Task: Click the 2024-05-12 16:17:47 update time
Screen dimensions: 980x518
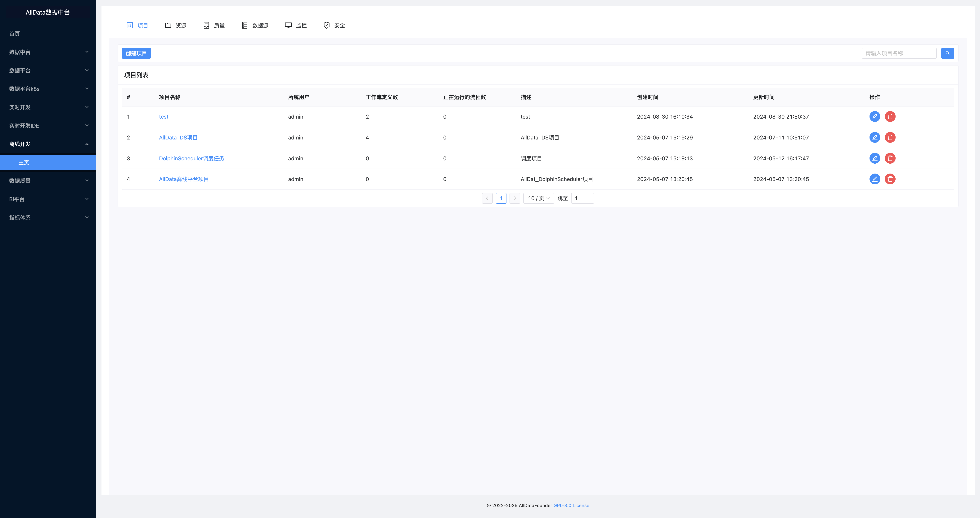Action: click(781, 158)
